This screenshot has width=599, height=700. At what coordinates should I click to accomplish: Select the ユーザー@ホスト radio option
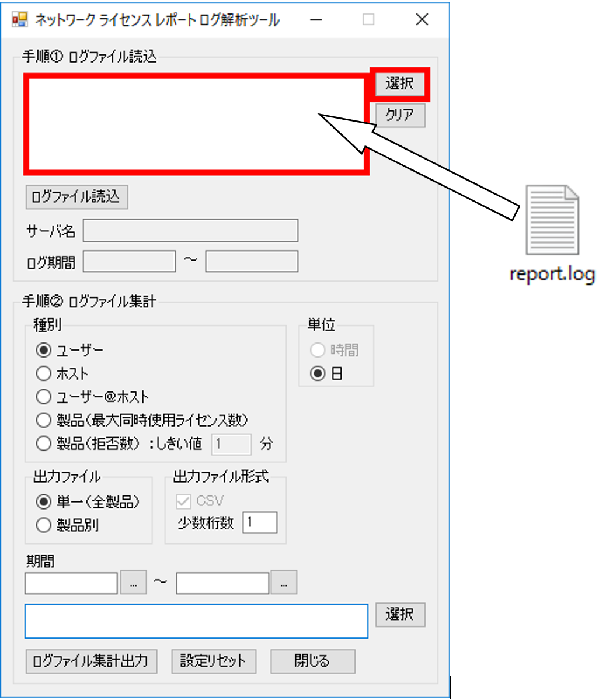click(x=44, y=396)
